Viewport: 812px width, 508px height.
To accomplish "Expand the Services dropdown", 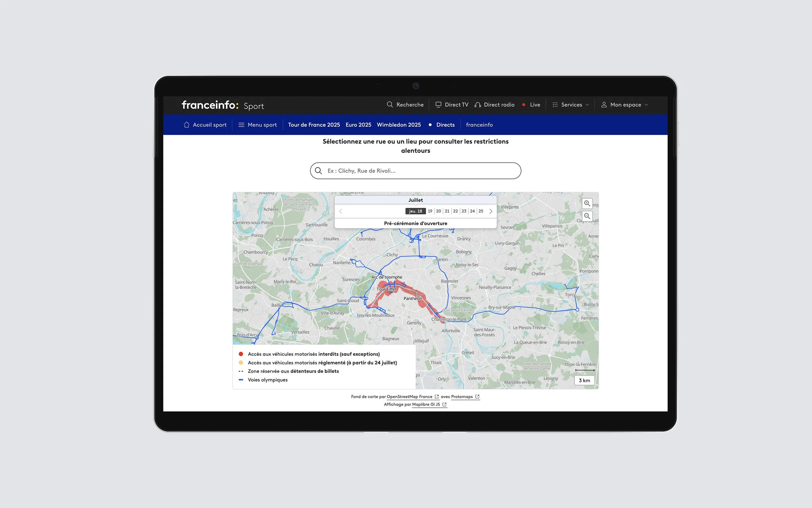I will (x=571, y=104).
